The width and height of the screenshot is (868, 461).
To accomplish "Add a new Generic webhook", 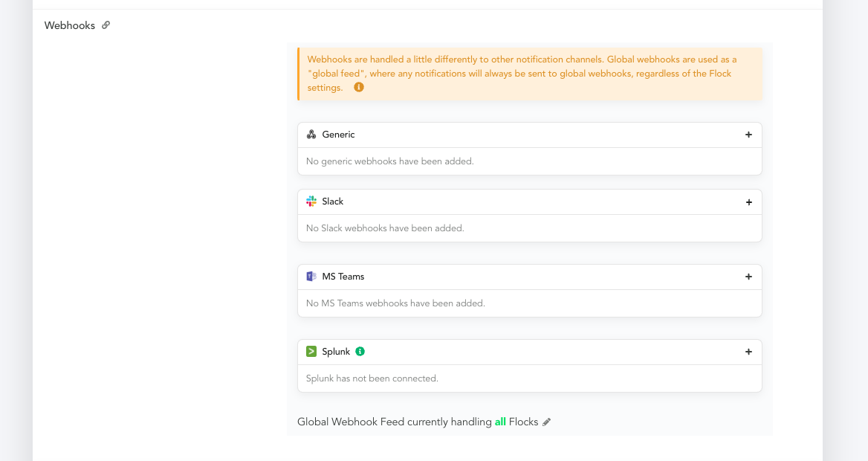I will click(748, 135).
